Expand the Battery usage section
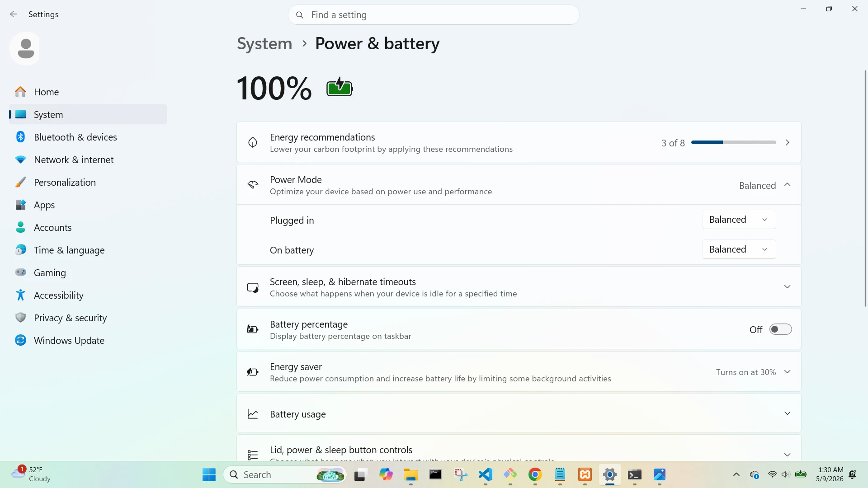 (788, 413)
